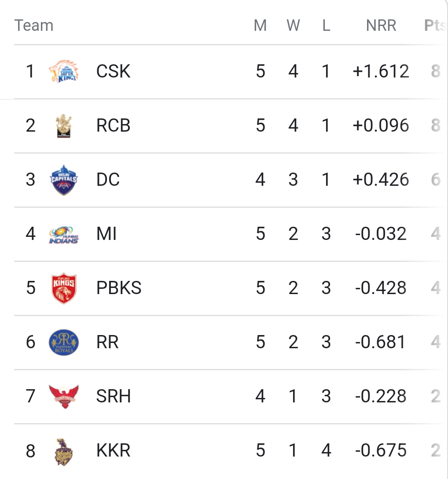The image size is (448, 479).
Task: Select the MI team name
Action: pos(106,234)
